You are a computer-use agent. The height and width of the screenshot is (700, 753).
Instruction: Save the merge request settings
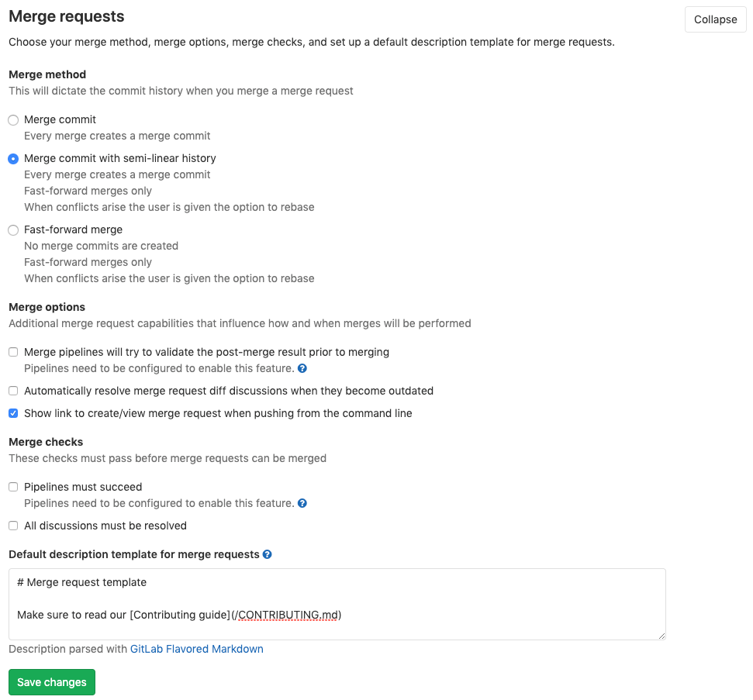coord(51,681)
